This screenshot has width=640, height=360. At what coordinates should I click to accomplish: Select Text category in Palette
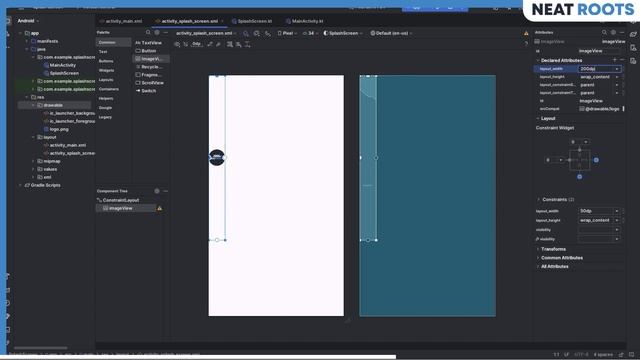[x=103, y=52]
